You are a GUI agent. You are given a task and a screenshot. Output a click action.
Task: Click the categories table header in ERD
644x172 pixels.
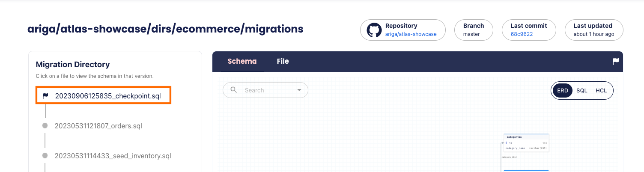point(526,137)
